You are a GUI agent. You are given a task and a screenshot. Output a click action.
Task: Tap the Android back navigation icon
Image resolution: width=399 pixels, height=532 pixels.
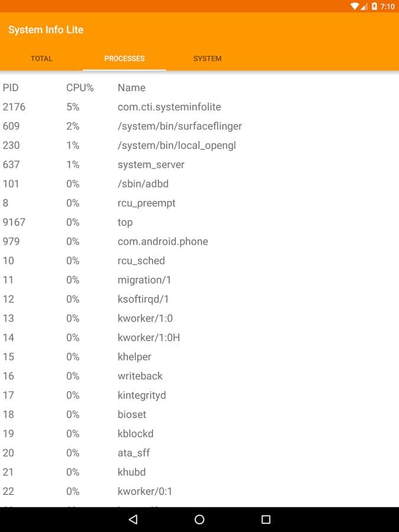coord(133,520)
